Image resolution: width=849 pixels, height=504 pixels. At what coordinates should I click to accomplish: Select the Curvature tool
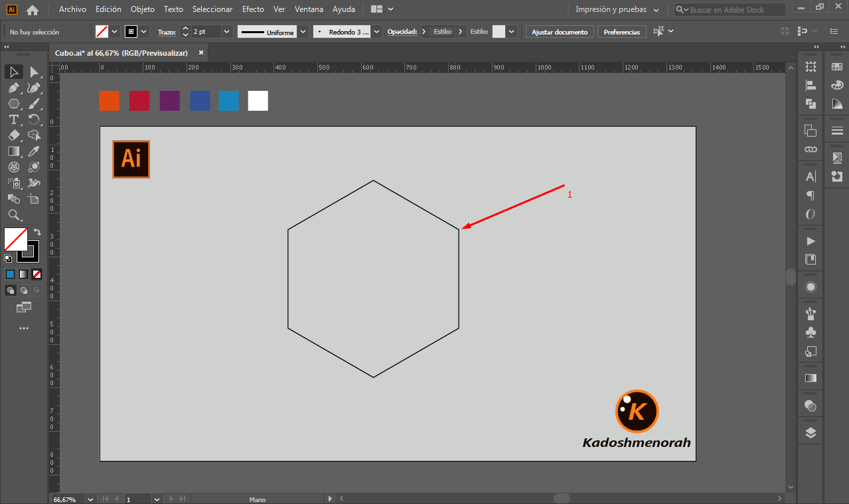pos(34,88)
